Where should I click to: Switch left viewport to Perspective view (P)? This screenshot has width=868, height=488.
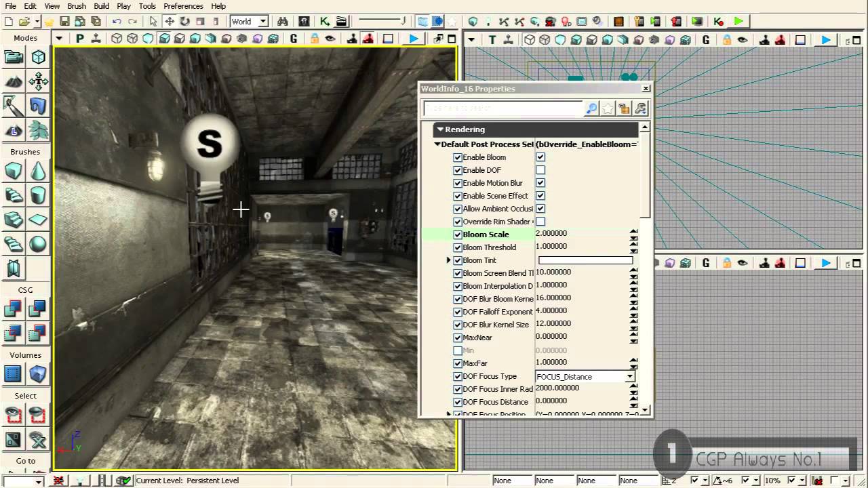click(x=80, y=39)
